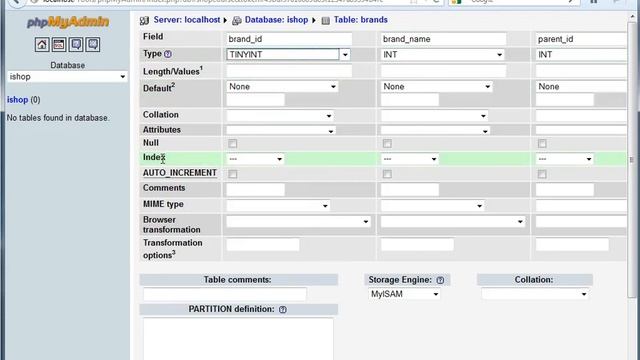Open the ishop database link in sidebar
The width and height of the screenshot is (640, 360).
(x=18, y=100)
